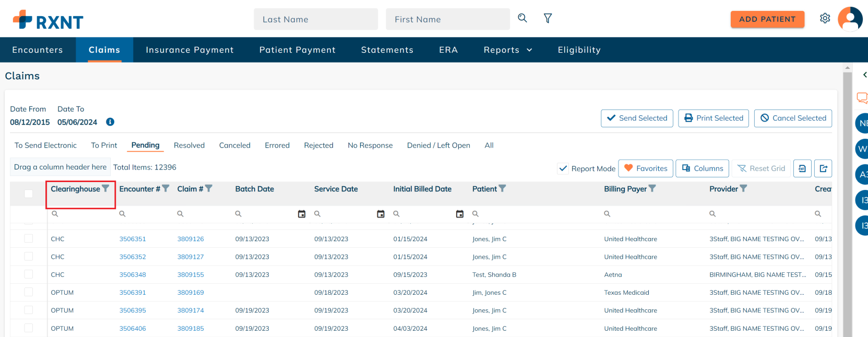This screenshot has width=868, height=337.
Task: Open the Eligibility tab
Action: pos(579,50)
